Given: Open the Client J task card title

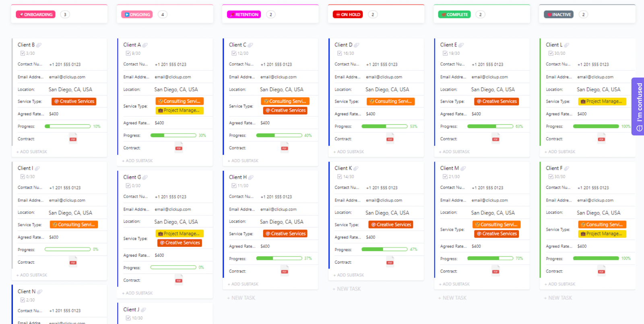Looking at the screenshot, I should (x=131, y=310).
